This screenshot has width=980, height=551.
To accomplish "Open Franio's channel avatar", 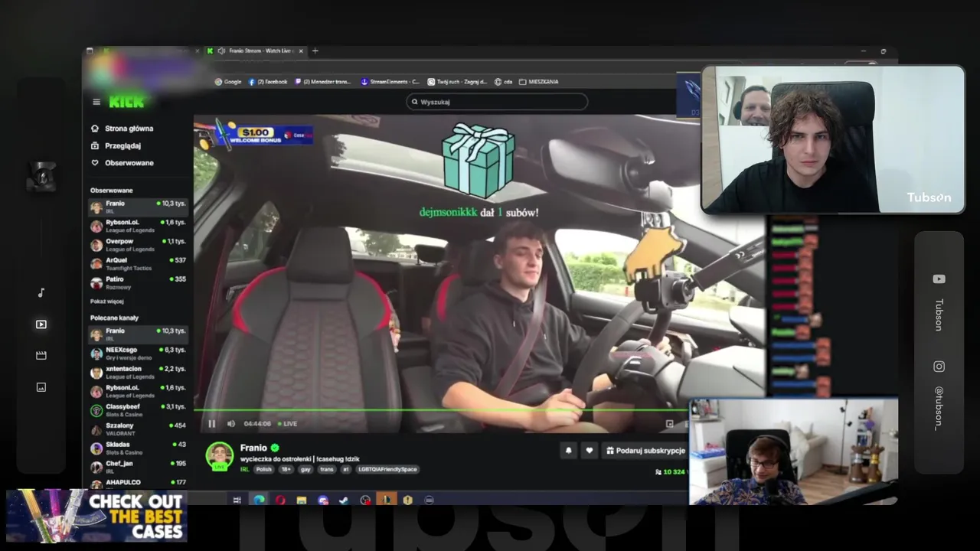I will (219, 455).
